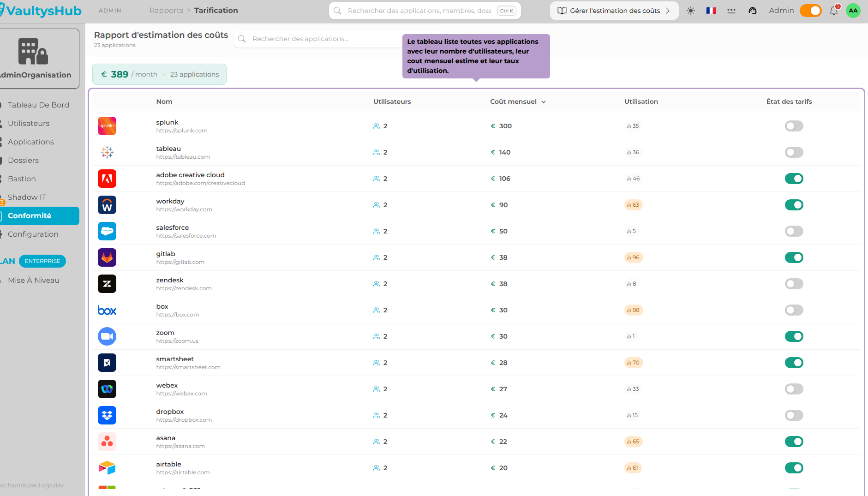Toggle light theme sun icon
Viewport: 868px width, 496px height.
691,11
